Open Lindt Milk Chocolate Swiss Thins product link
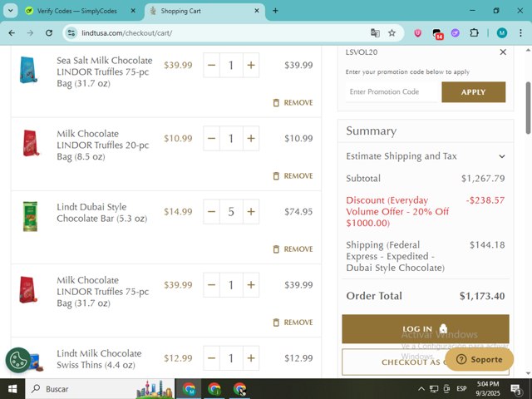The image size is (532, 399). click(x=99, y=359)
